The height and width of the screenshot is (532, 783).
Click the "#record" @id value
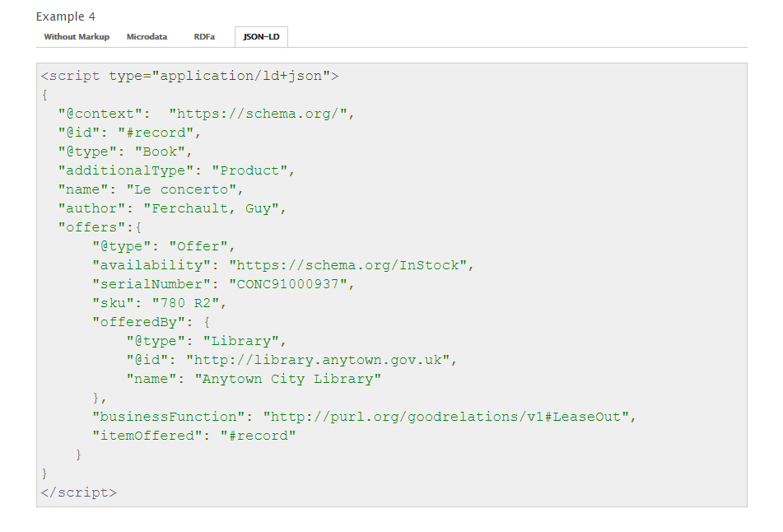[x=156, y=133]
